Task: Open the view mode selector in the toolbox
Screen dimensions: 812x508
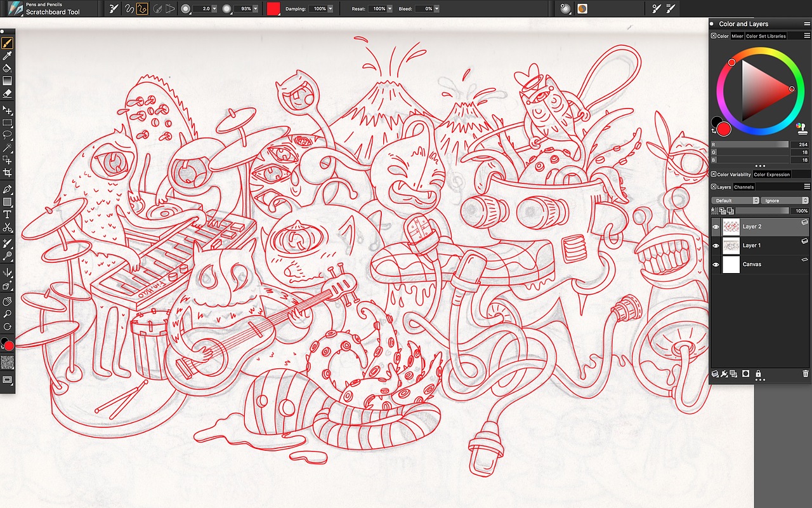Action: tap(8, 380)
